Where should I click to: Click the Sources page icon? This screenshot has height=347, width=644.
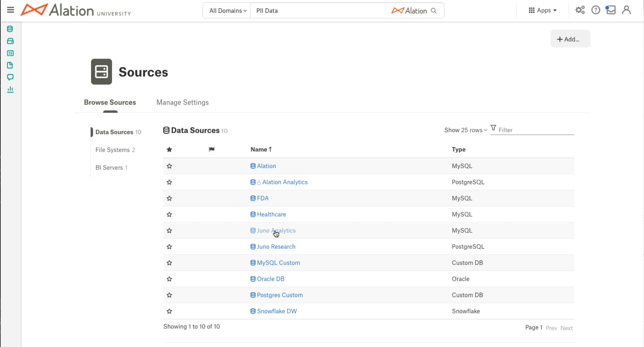pyautogui.click(x=101, y=72)
